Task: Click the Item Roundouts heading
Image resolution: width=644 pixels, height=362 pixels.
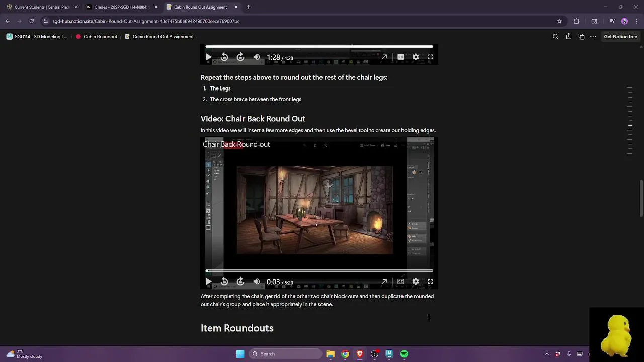Action: point(237,328)
